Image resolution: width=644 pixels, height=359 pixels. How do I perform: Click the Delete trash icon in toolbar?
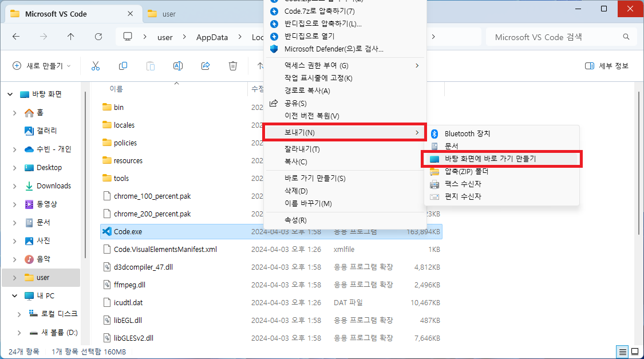tap(233, 66)
